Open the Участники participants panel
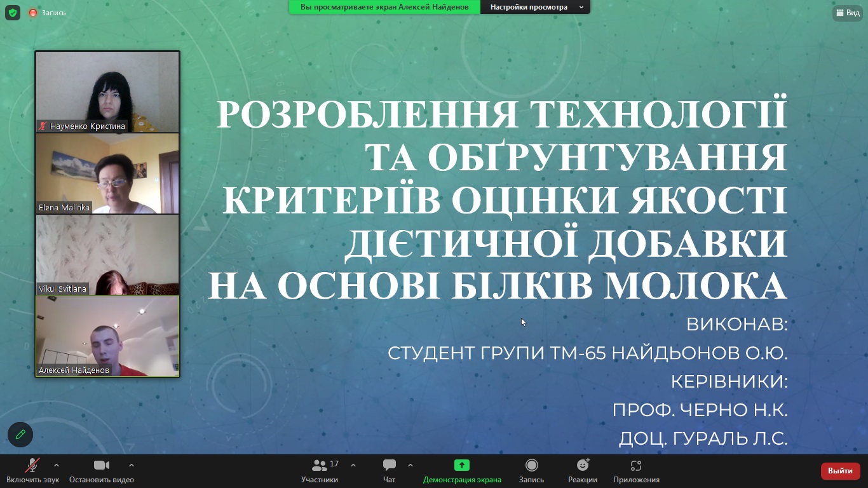868x488 pixels. [320, 471]
